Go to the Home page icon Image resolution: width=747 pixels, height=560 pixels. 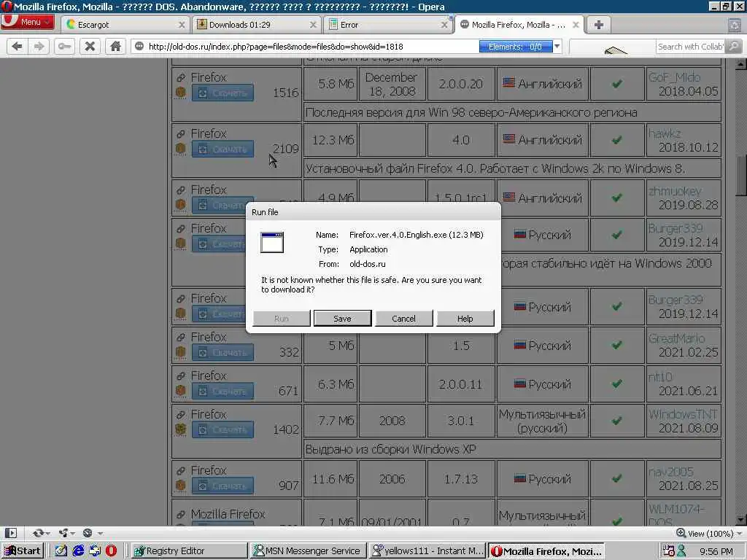pos(115,46)
